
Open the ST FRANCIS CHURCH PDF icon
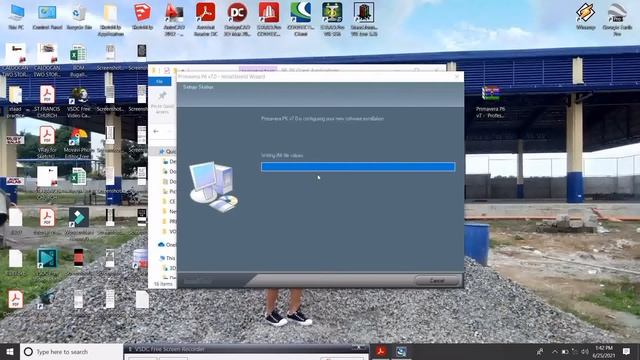coord(47,102)
